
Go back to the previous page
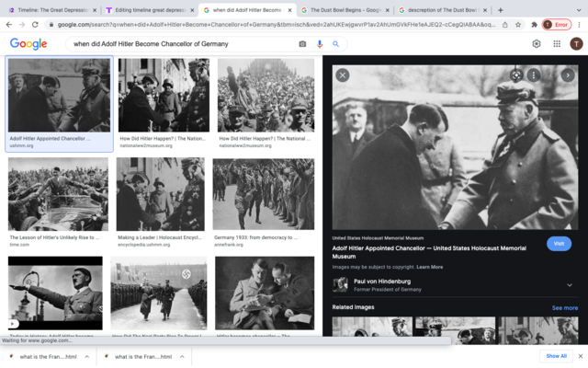(9, 25)
